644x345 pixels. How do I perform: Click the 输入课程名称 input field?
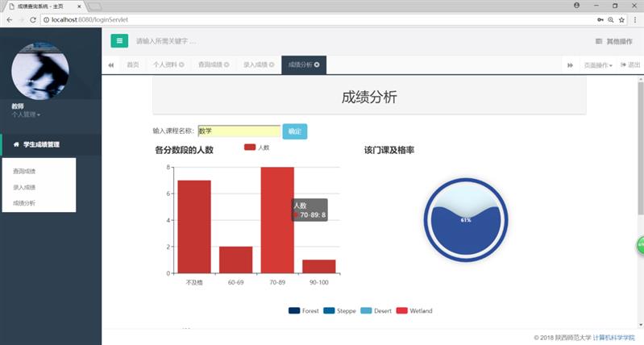pyautogui.click(x=239, y=131)
